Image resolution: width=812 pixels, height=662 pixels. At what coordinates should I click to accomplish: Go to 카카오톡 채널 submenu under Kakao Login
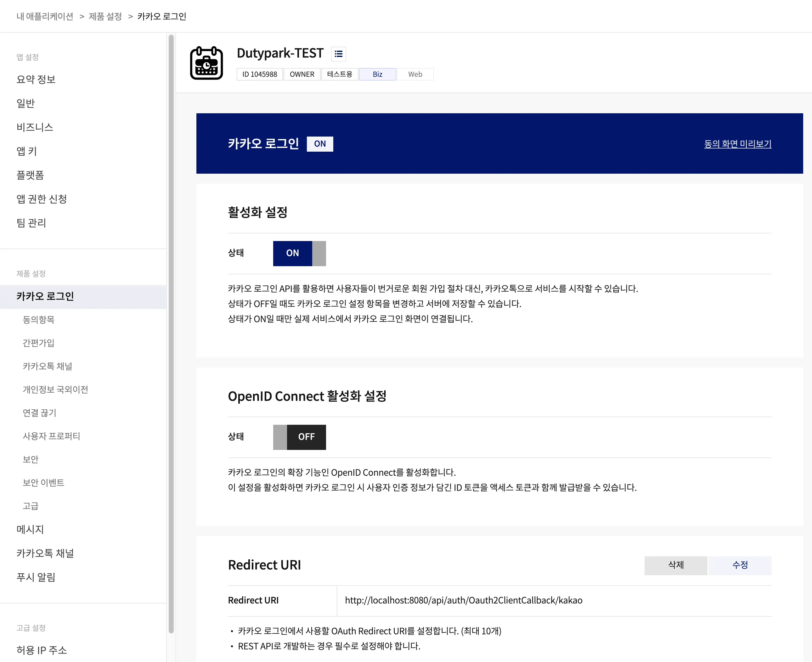click(x=47, y=366)
